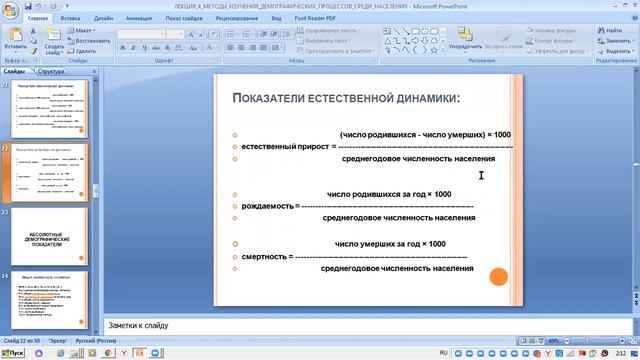Select the Rectangle shape in gallery
Image resolution: width=640 pixels, height=360 pixels.
(x=416, y=31)
